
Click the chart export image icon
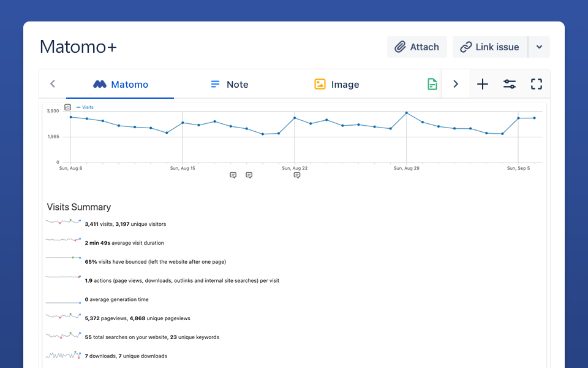[x=67, y=107]
